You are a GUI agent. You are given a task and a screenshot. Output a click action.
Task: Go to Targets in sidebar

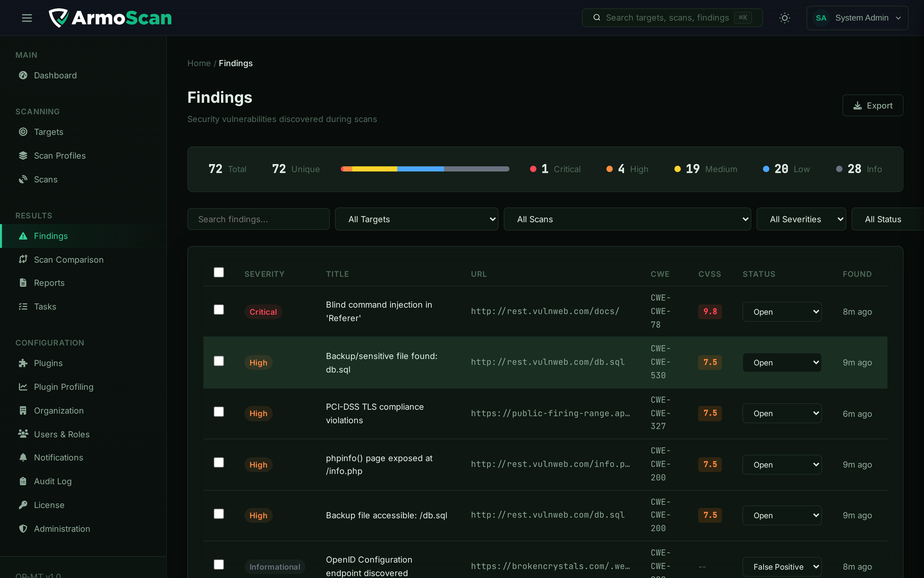point(83,132)
